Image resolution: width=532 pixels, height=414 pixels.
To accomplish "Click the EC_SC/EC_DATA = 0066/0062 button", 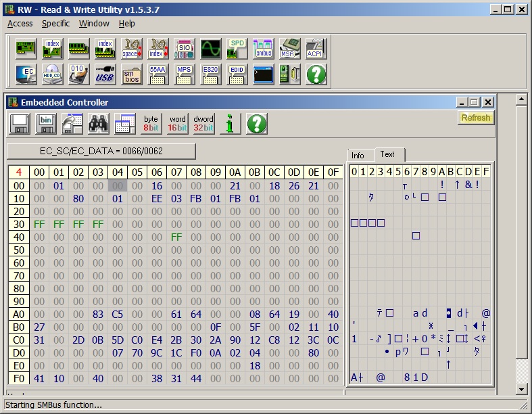I will click(101, 151).
